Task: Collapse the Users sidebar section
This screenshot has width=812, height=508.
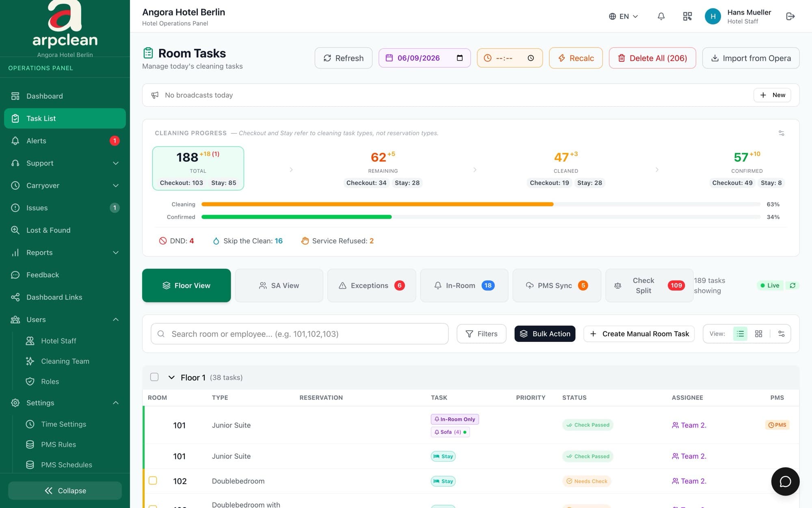Action: tap(65, 319)
